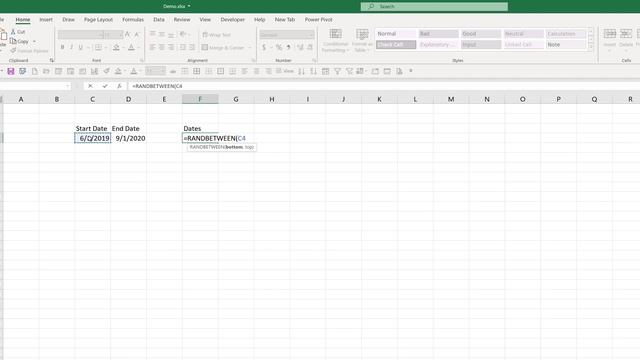Screen dimensions: 640x360
Task: Click the Font Color 'A' icon in ribbon
Action: pyautogui.click(x=131, y=48)
